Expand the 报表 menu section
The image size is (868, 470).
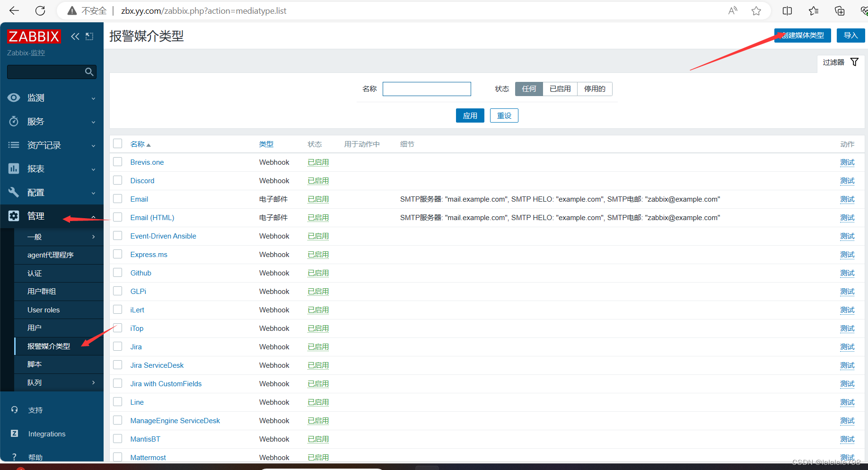[x=52, y=168]
